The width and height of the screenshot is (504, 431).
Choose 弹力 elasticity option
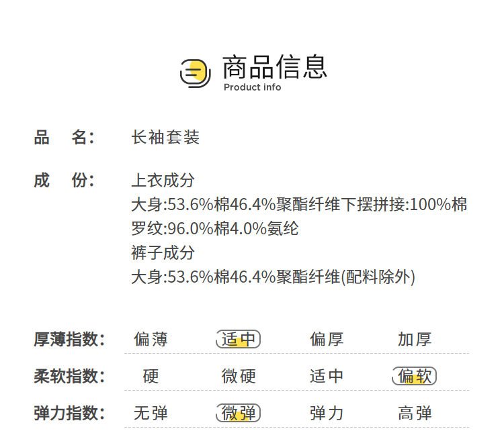coord(327,413)
